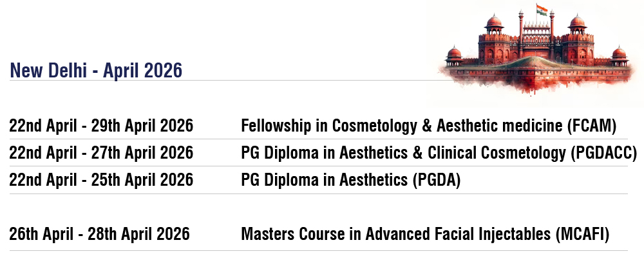Image resolution: width=644 pixels, height=258 pixels.
Task: Click the Red Fort's right large dome
Action: tap(578, 22)
